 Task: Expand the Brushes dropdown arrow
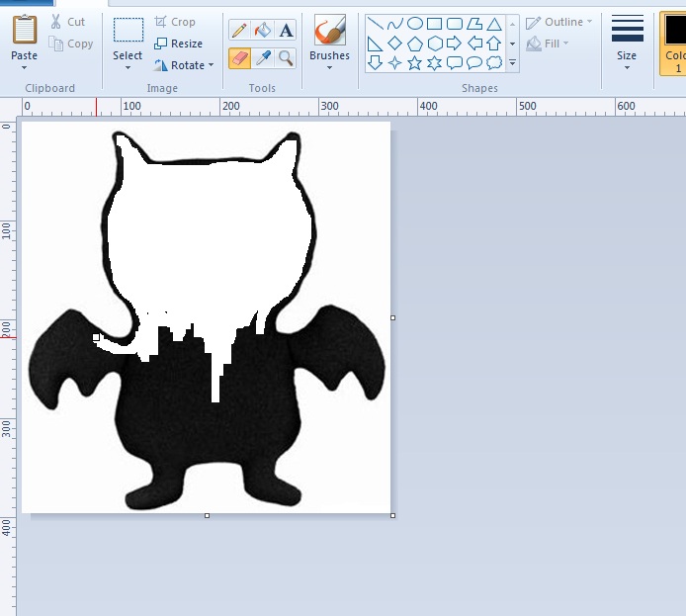[x=329, y=68]
